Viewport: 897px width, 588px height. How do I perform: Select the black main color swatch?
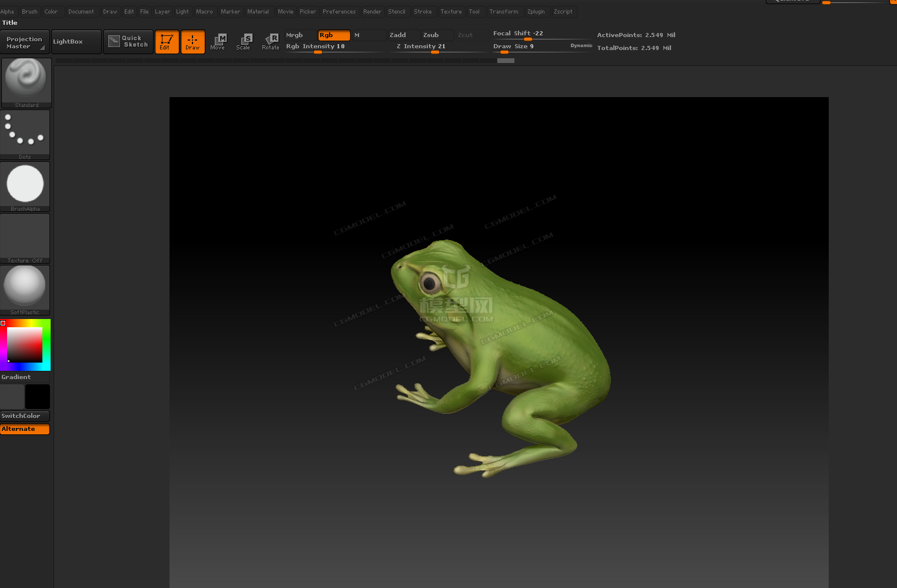[x=38, y=397]
